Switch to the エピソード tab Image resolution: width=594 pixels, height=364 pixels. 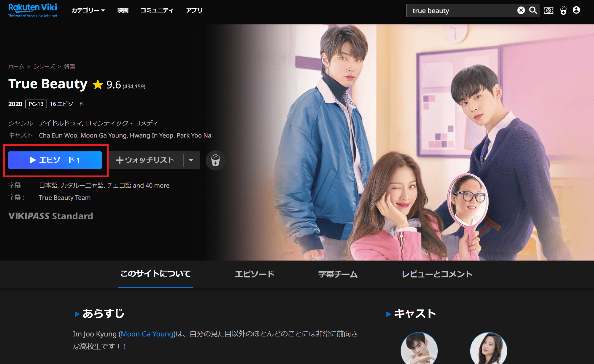tap(255, 274)
